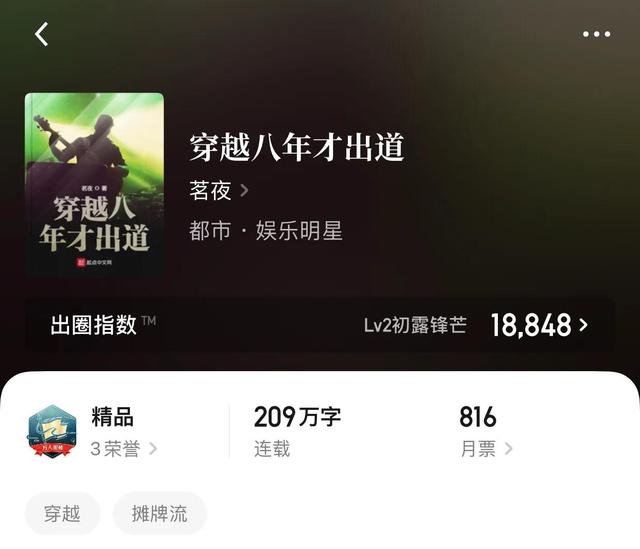
Task: Select the 摊牌流 tag chip
Action: point(160,513)
